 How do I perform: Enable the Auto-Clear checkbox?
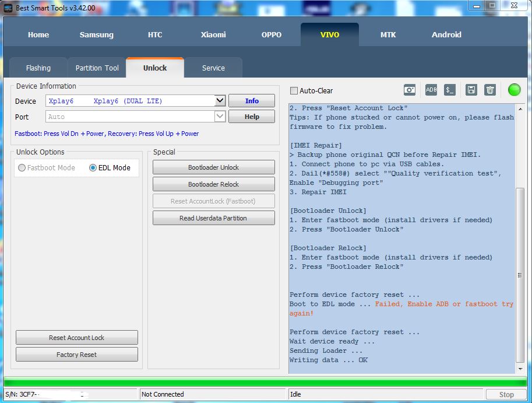[294, 90]
